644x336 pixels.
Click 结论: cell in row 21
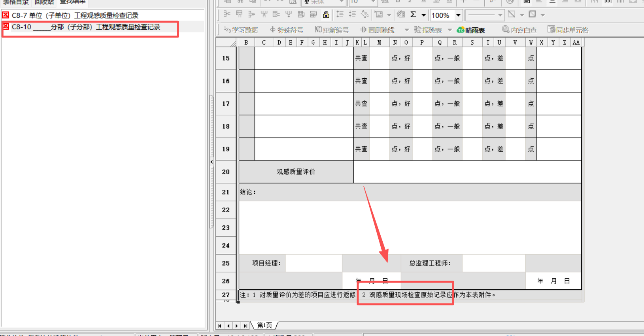[410, 192]
